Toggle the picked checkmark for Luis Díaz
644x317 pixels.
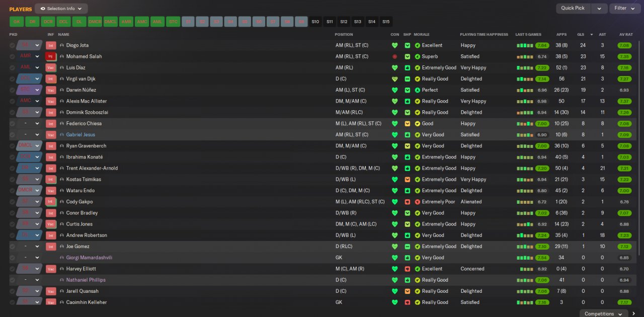12,67
